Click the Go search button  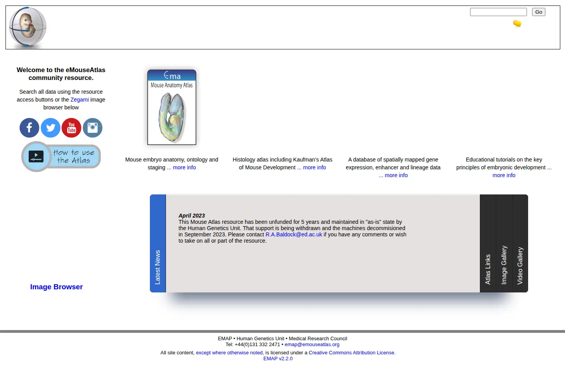[x=539, y=12]
